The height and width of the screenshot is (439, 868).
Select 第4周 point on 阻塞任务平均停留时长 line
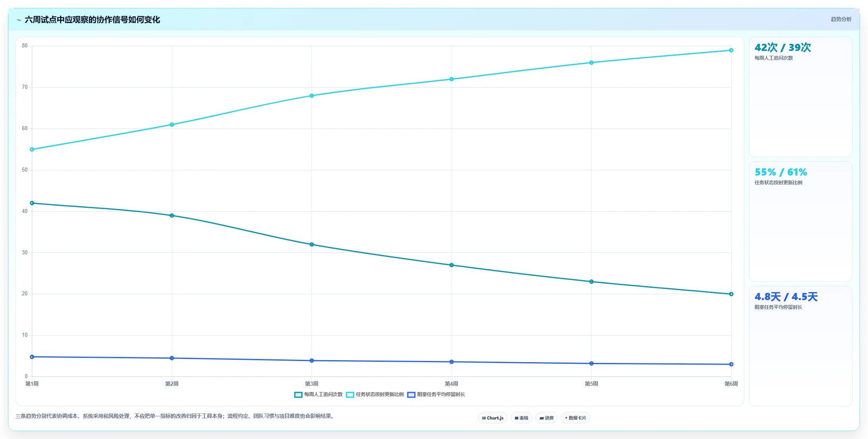tap(452, 362)
